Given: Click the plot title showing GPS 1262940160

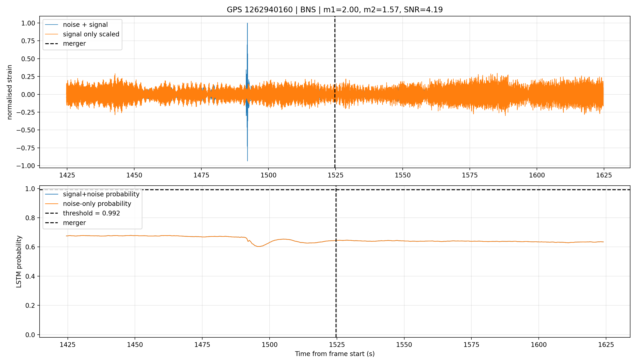Looking at the screenshot, I should (334, 10).
